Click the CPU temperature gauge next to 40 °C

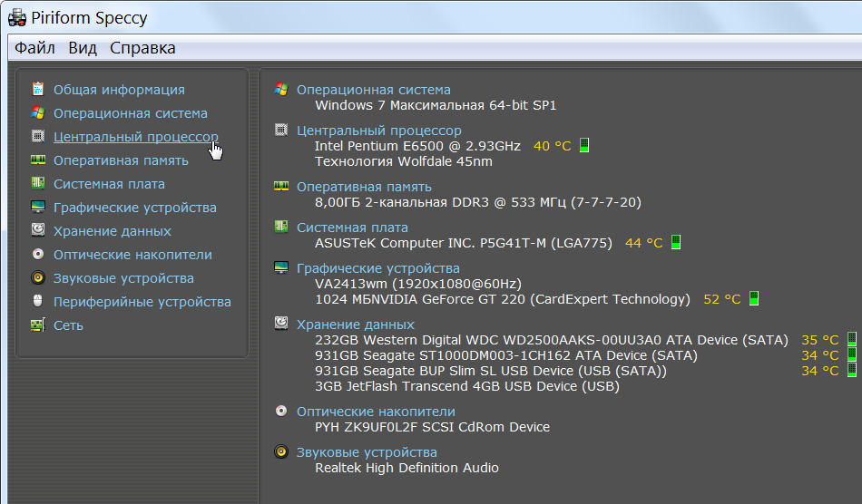point(584,146)
